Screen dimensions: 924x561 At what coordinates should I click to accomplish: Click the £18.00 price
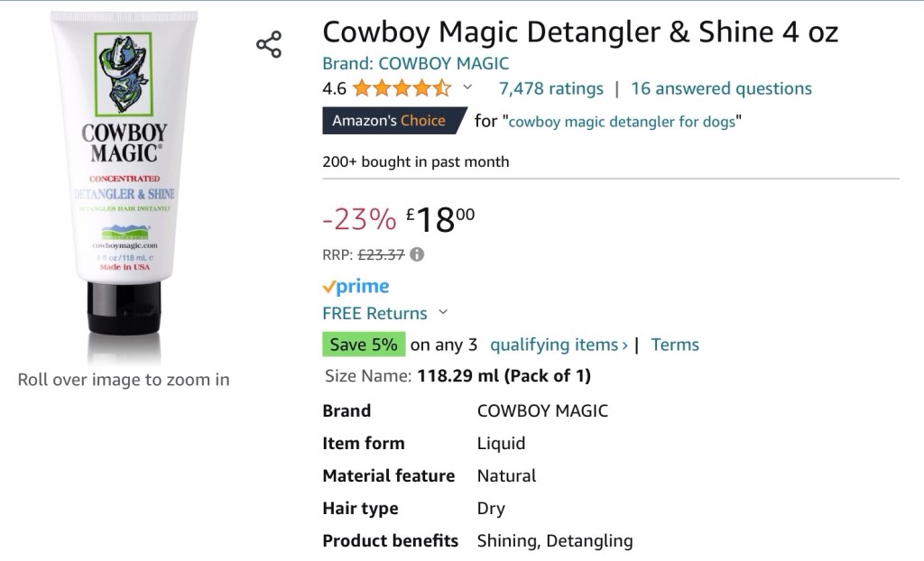pos(439,219)
